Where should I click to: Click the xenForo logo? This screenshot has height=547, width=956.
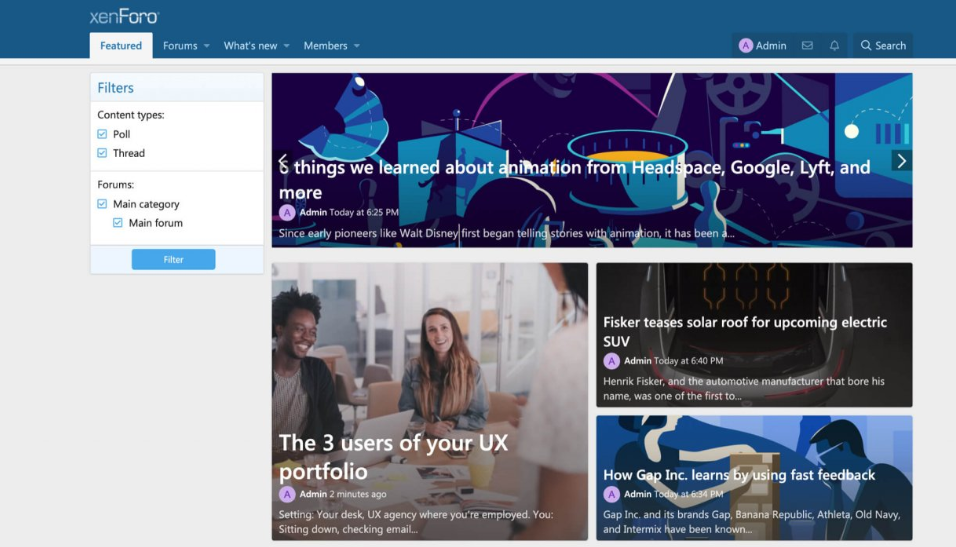click(x=124, y=16)
